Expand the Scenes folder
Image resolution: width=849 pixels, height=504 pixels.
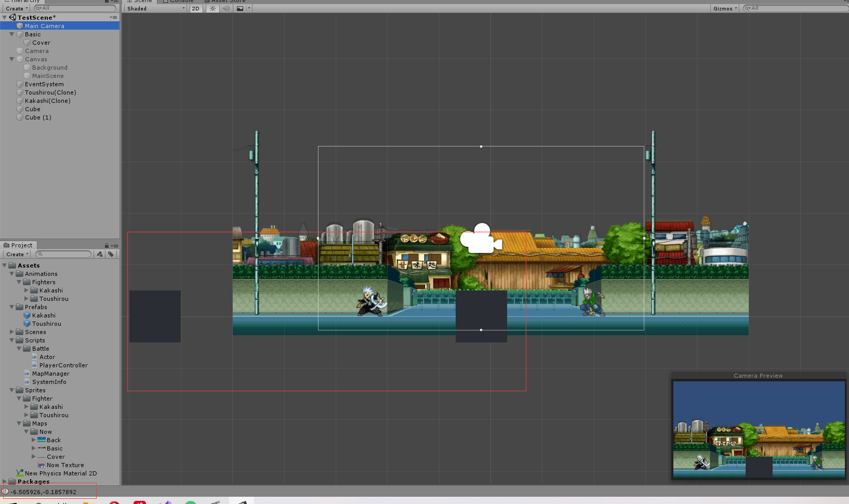[12, 332]
